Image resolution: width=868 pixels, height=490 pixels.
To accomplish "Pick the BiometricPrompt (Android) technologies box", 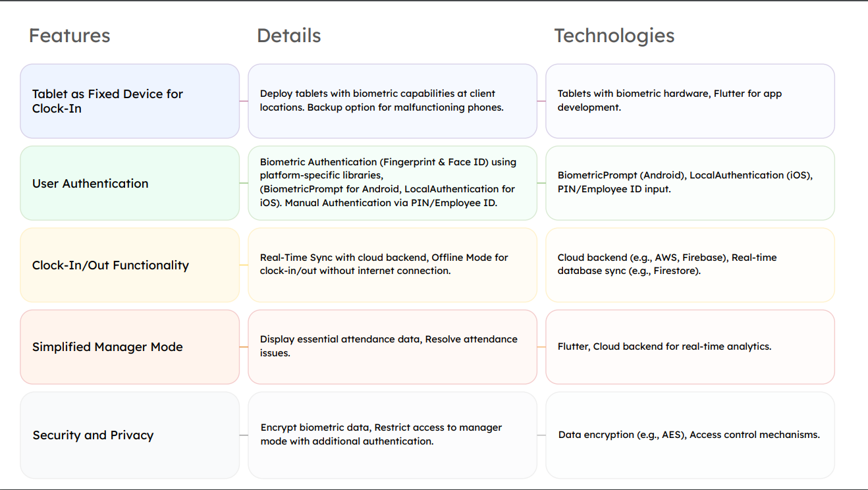I will click(690, 182).
